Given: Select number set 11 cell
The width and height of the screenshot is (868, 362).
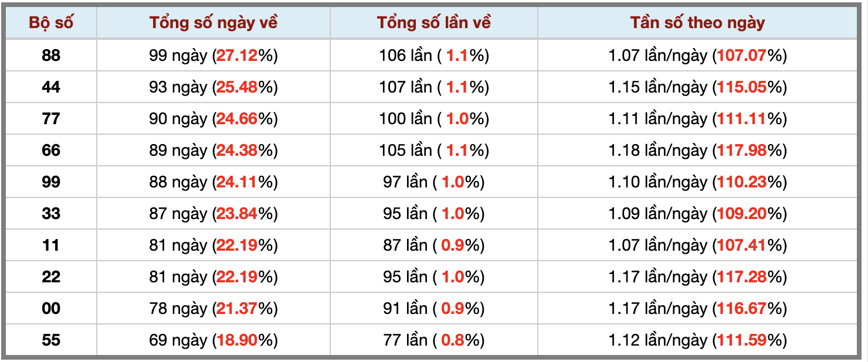Looking at the screenshot, I should [51, 245].
